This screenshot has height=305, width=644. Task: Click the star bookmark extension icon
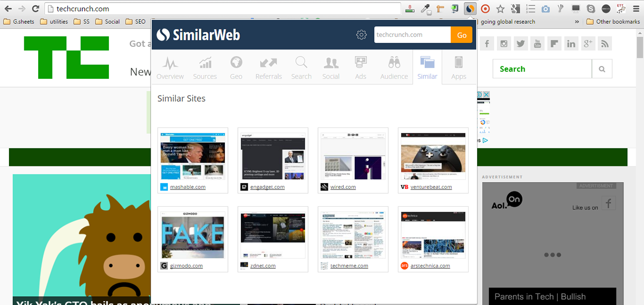pos(500,8)
